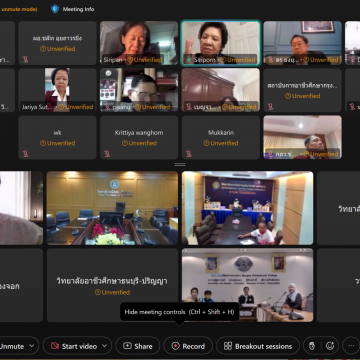Open the more options ellipsis button

[x=351, y=346]
